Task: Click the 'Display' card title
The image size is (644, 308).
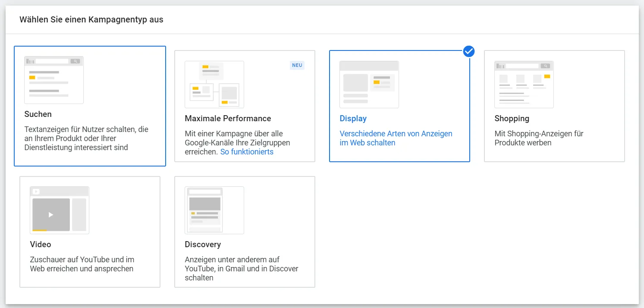Action: pos(353,119)
